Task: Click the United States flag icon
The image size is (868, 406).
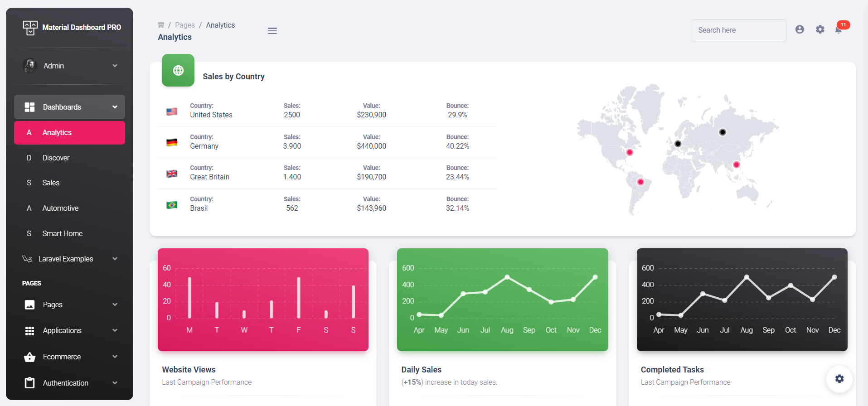Action: 172,111
